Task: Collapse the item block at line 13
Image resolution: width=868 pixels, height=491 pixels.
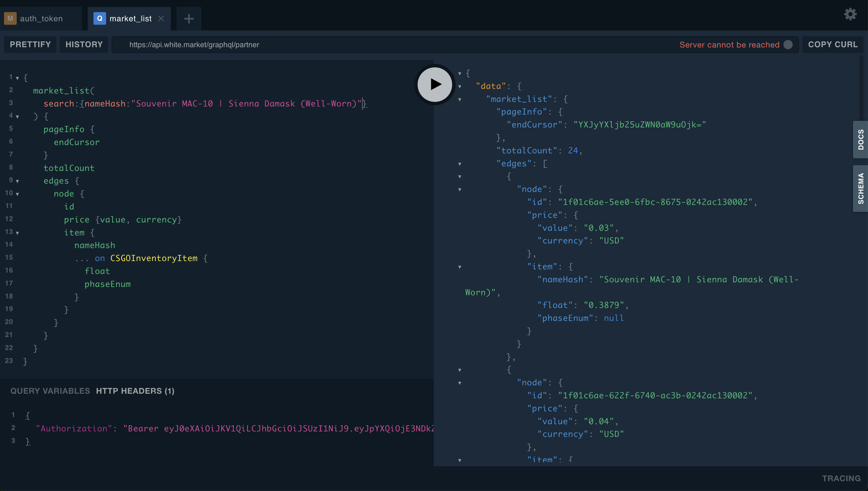Action: pos(17,233)
